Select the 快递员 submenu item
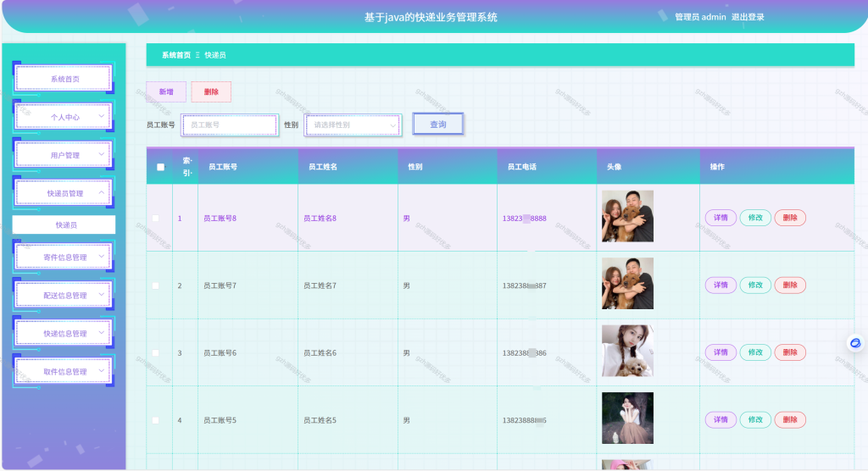Screen dimensions: 868x471 tap(64, 224)
